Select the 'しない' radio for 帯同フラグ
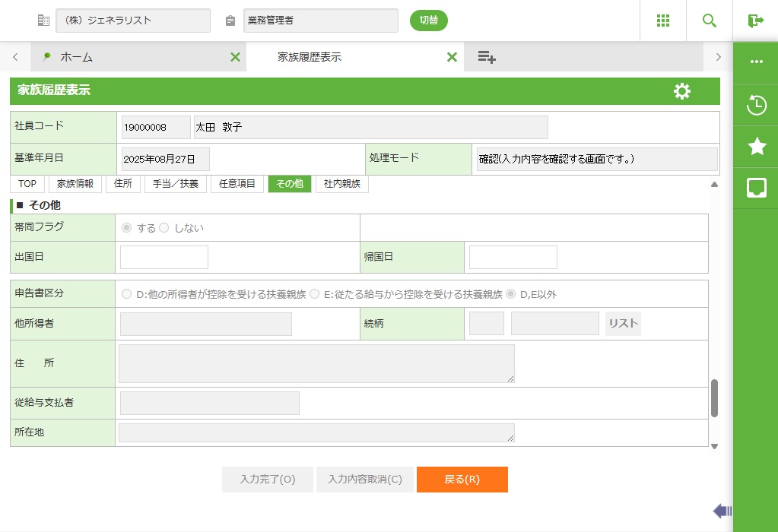This screenshot has width=778, height=532. (164, 228)
